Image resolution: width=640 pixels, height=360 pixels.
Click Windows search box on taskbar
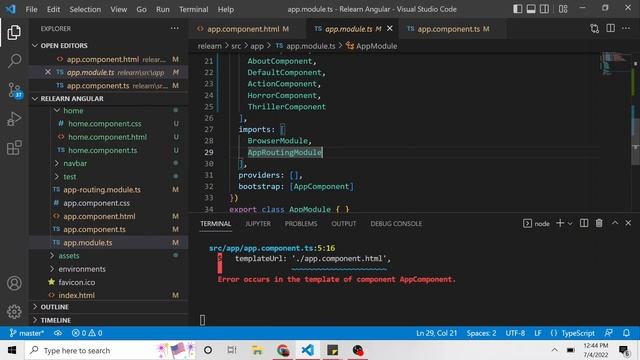(x=110, y=350)
